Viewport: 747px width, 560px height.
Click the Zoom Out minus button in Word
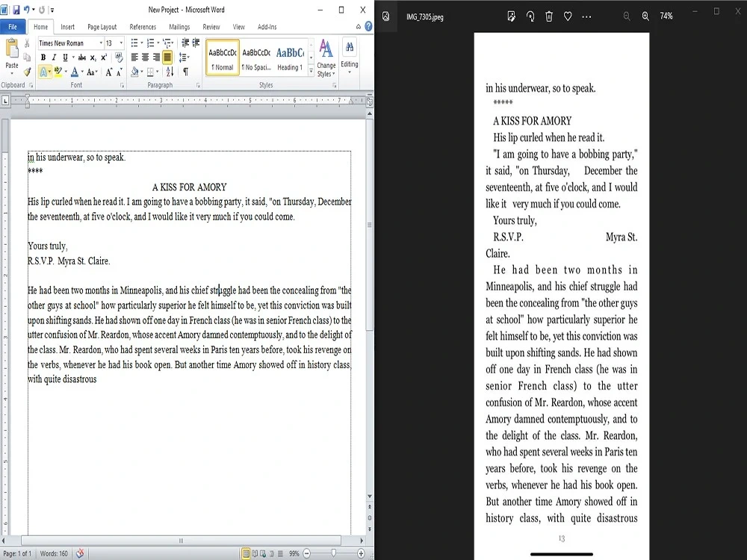[x=307, y=553]
